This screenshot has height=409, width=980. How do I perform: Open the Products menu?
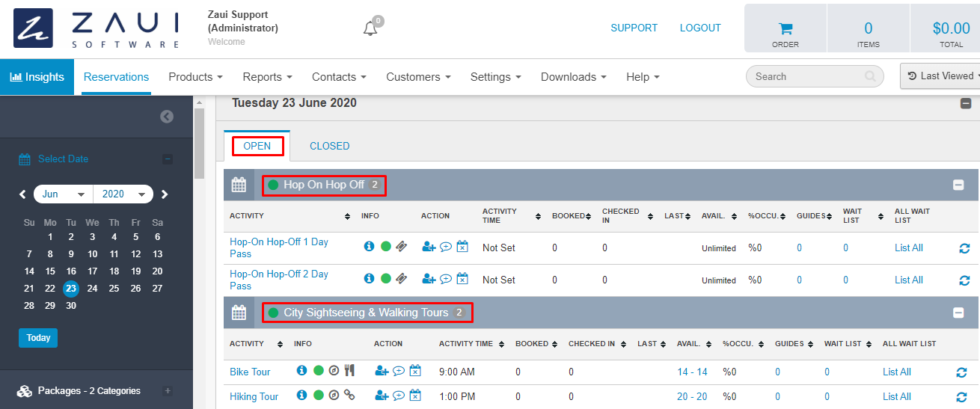click(196, 77)
